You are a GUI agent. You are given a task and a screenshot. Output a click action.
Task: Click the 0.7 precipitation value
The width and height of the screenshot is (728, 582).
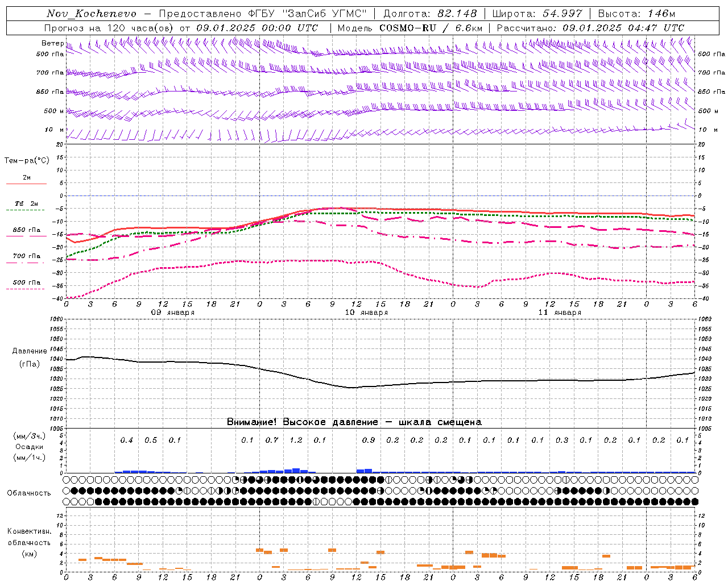point(272,440)
